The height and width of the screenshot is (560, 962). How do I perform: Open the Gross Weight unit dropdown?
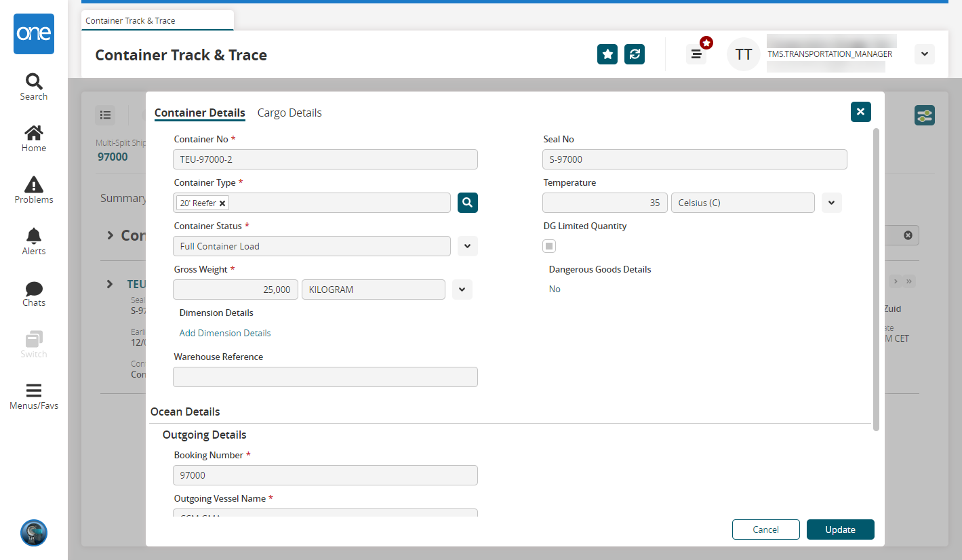pyautogui.click(x=462, y=289)
